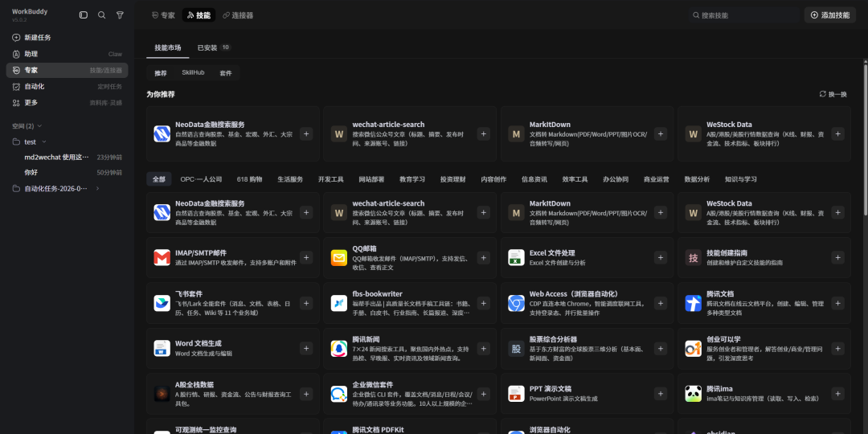The height and width of the screenshot is (434, 868).
Task: Select the 套件 sub-tab
Action: [225, 72]
